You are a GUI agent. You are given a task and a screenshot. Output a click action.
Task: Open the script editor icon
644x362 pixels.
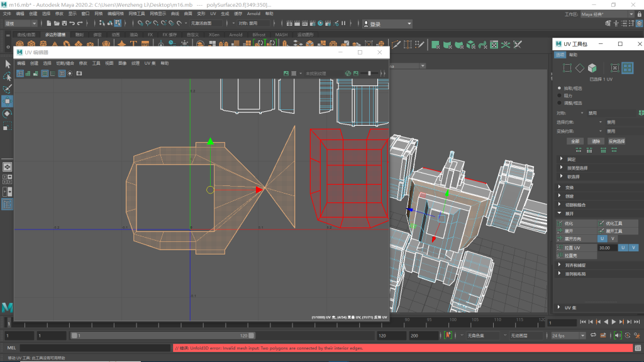638,348
